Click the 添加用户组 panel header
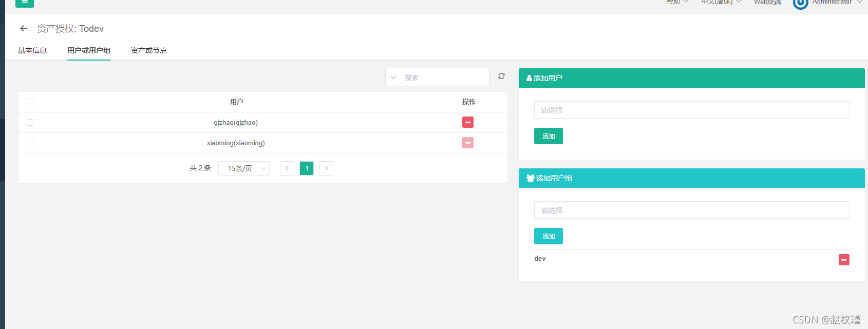 coord(691,178)
